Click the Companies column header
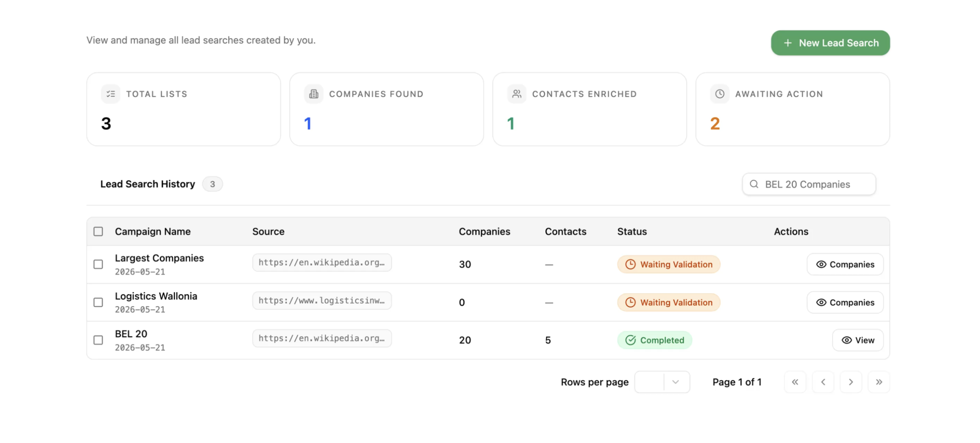Image resolution: width=980 pixels, height=443 pixels. (x=484, y=232)
